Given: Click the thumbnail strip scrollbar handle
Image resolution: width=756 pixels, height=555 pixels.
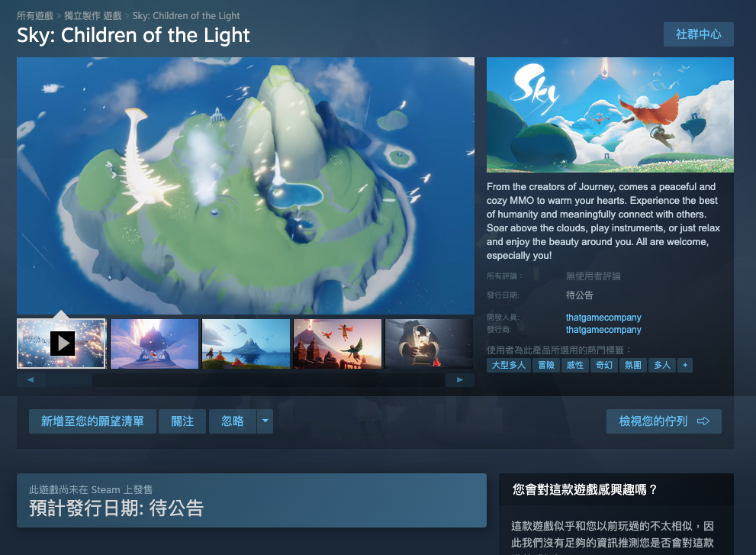Looking at the screenshot, I should coord(69,380).
